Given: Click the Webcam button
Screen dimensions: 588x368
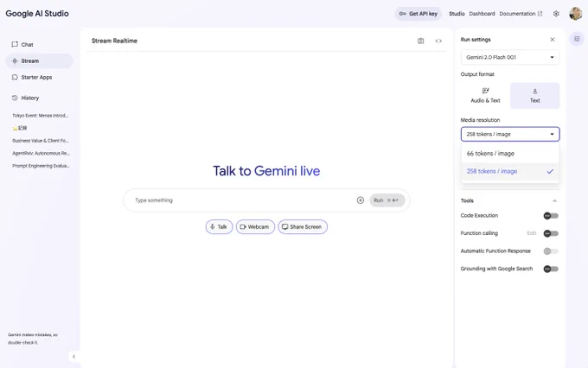Looking at the screenshot, I should click(255, 227).
